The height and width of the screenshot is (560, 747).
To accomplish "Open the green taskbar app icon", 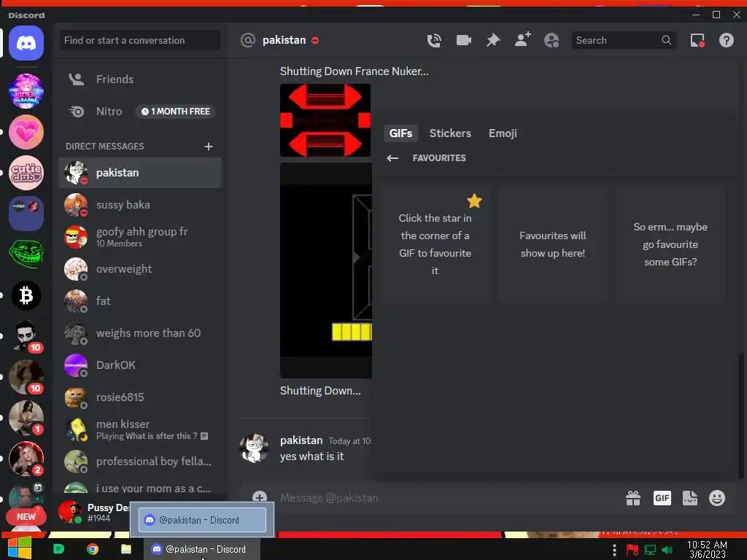I will pyautogui.click(x=58, y=549).
